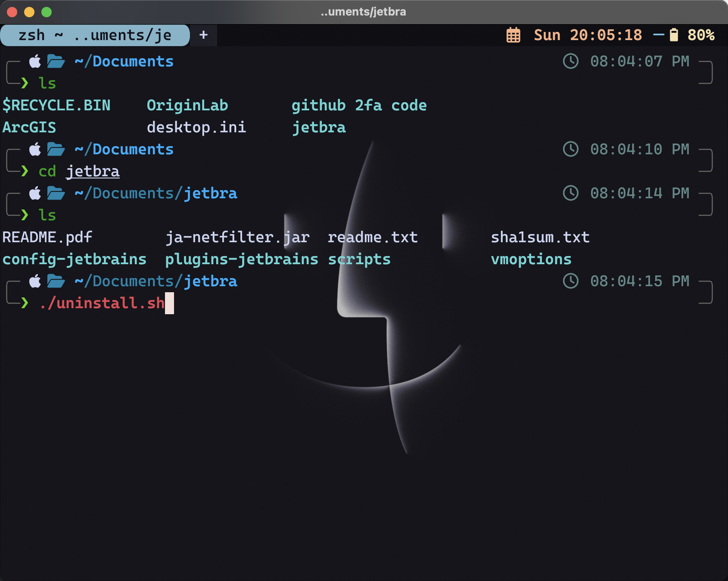Click the green prompt arrow before ./uninstall.sh
728x581 pixels.
pyautogui.click(x=25, y=303)
